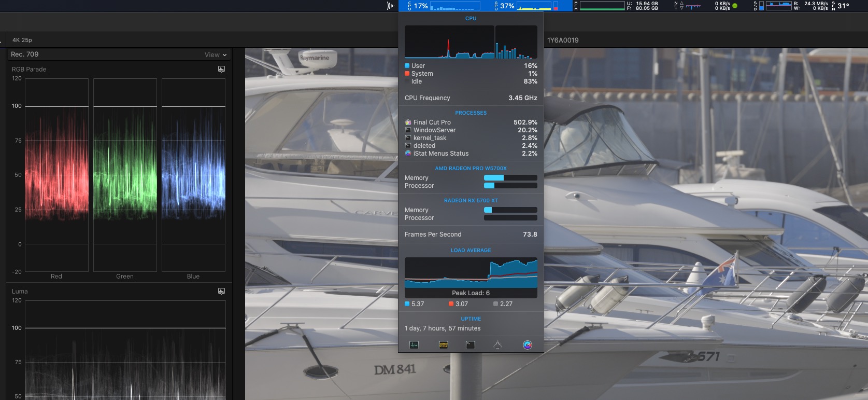Screen dimensions: 868x400
Task: Click the Final Cut Pro process icon
Action: pos(408,122)
